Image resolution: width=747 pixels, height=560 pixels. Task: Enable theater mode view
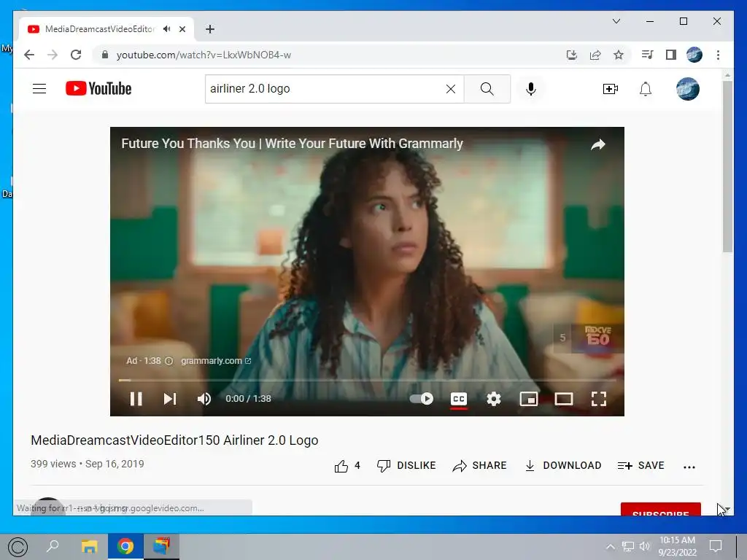click(564, 399)
